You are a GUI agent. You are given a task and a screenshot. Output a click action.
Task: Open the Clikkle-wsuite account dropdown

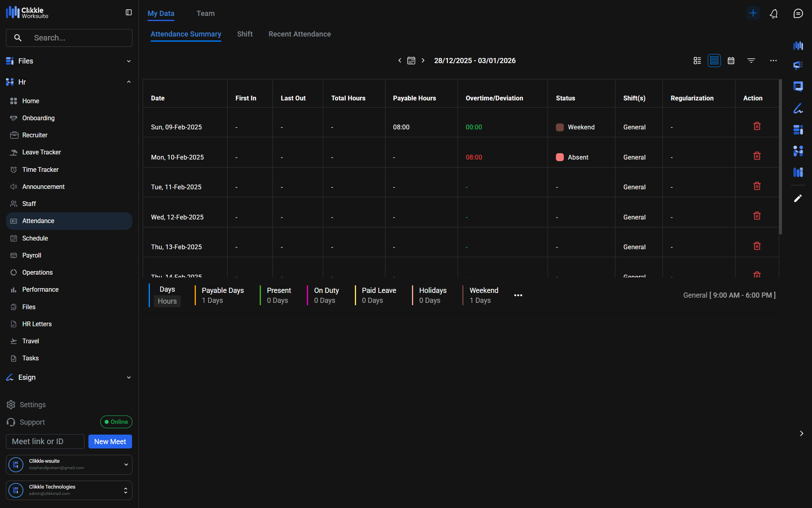pos(126,464)
